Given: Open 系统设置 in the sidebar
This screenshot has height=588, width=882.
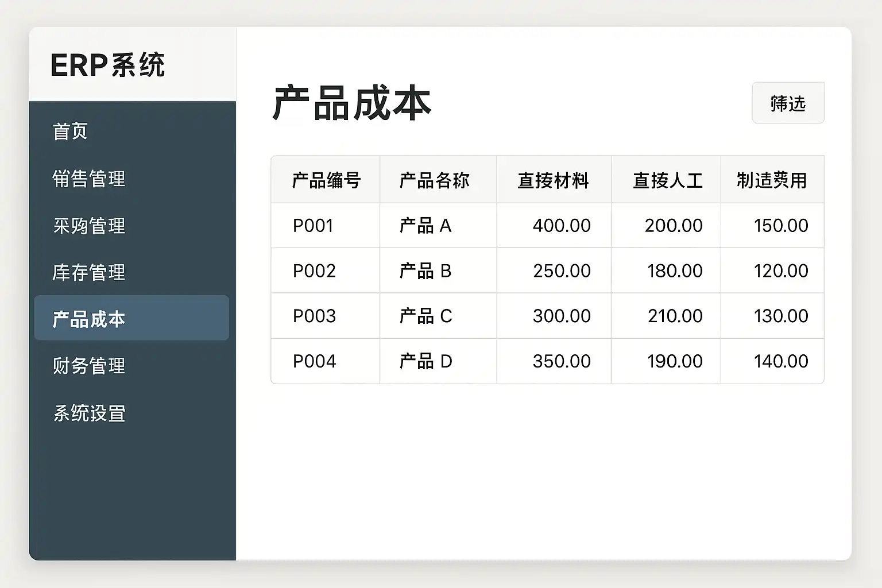Looking at the screenshot, I should (x=89, y=413).
